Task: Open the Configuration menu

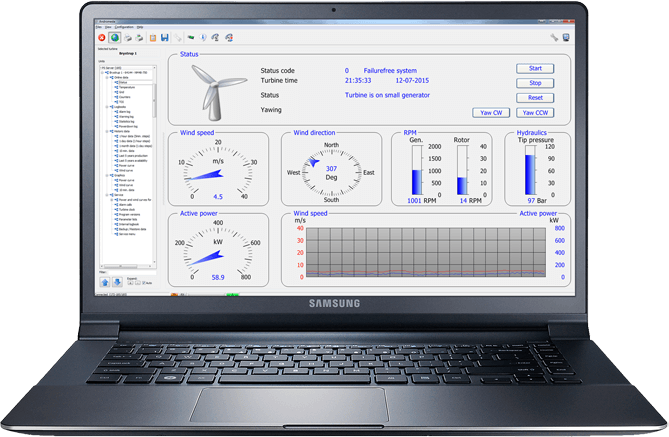Action: coord(124,27)
